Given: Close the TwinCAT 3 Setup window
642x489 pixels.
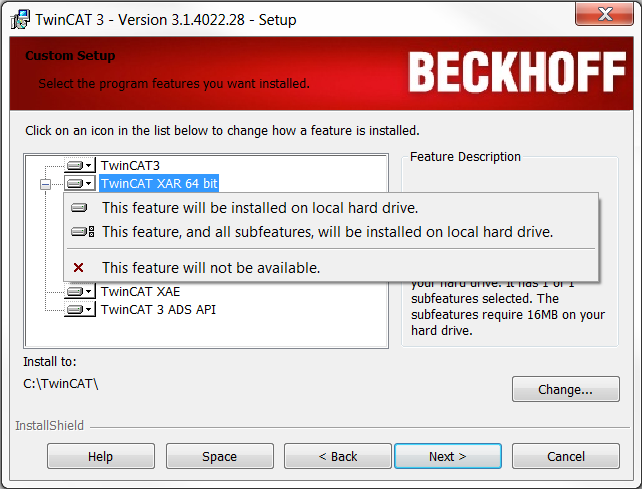Looking at the screenshot, I should click(x=604, y=14).
